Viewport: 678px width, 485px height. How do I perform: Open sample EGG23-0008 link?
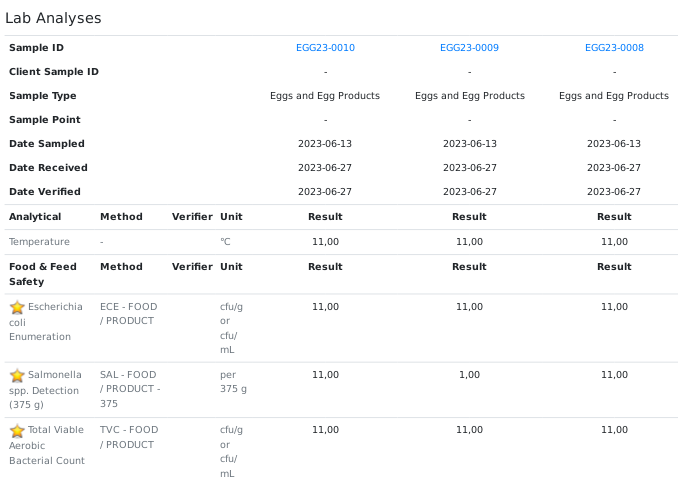click(614, 48)
